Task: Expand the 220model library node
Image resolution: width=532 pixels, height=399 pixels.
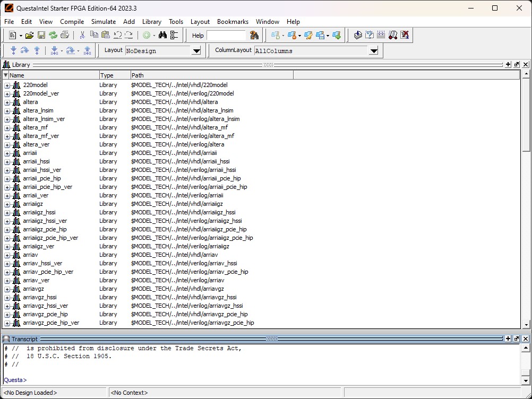Action: point(7,85)
